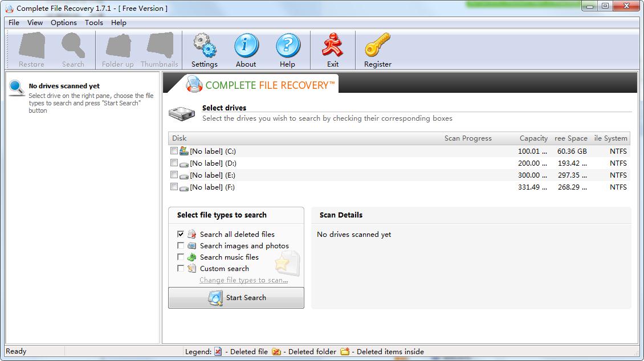Click the images and photos icon
Viewport: 644px width, 361px height.
(192, 246)
